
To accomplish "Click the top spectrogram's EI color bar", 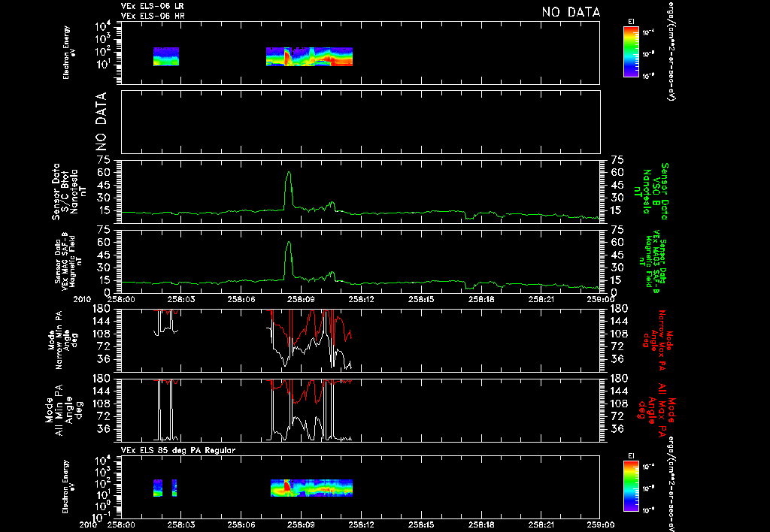I will tap(631, 52).
